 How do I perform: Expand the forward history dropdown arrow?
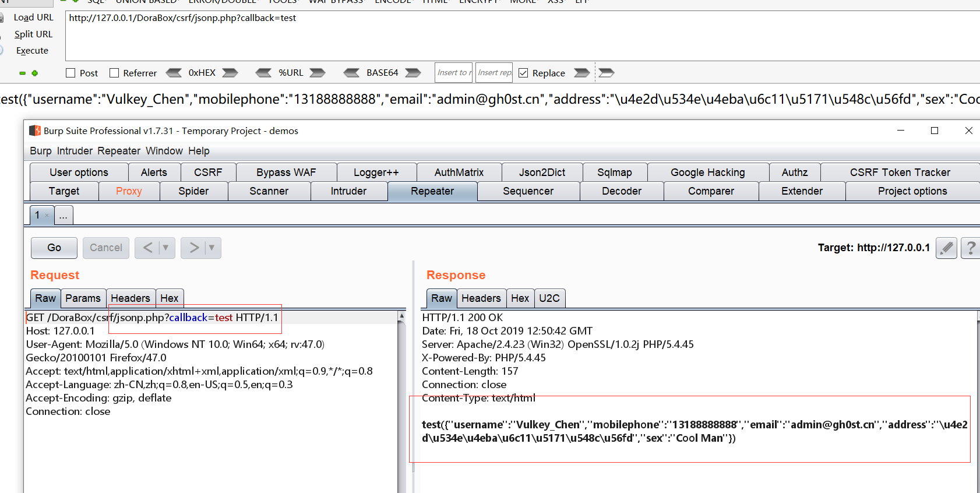212,248
